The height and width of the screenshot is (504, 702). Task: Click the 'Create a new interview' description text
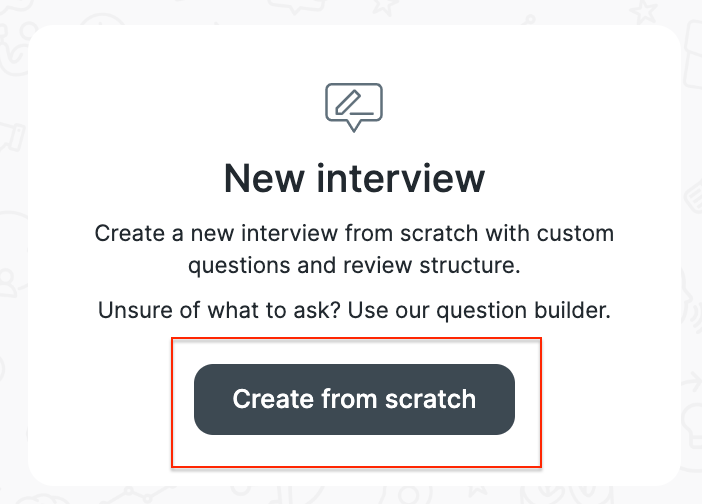point(354,235)
